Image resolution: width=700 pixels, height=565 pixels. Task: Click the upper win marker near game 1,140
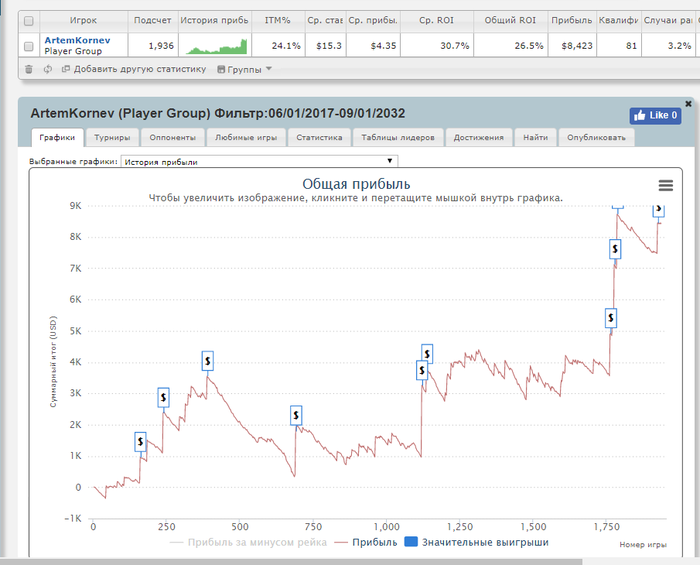(x=427, y=353)
